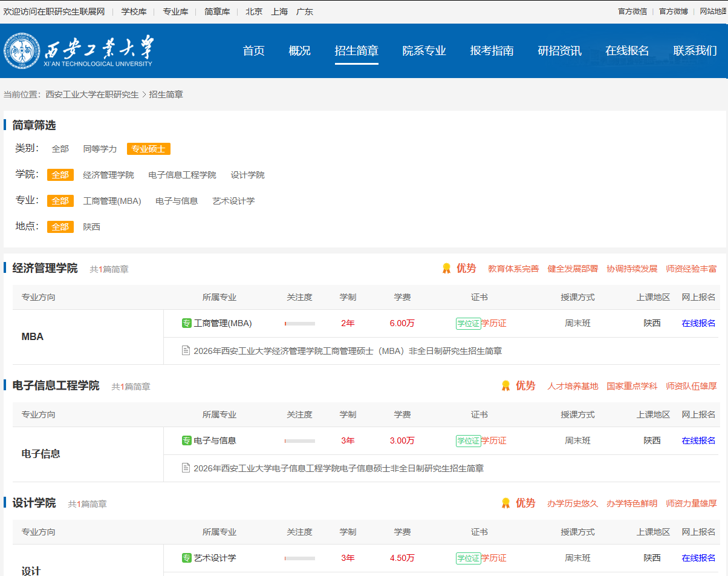Image resolution: width=728 pixels, height=576 pixels.
Task: Click 在线报名 in the MBA row
Action: click(699, 323)
